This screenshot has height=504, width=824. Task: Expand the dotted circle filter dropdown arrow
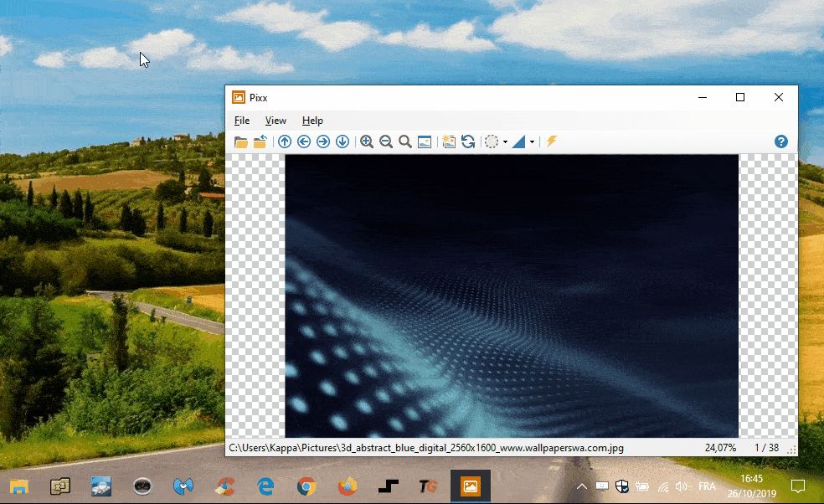click(505, 141)
